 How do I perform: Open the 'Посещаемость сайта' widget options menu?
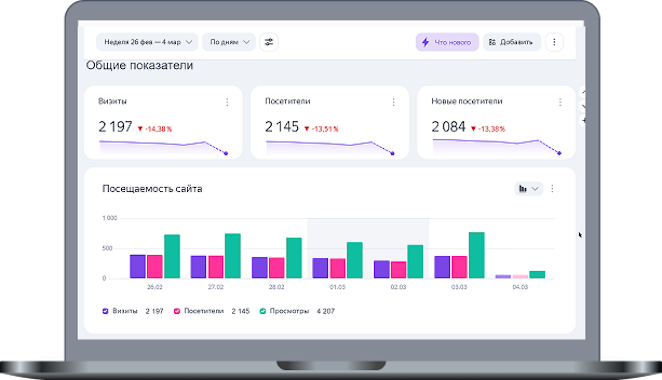tap(552, 189)
